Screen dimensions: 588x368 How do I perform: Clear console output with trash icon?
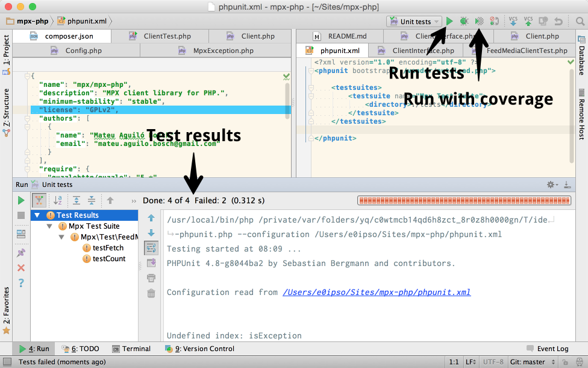pos(151,293)
